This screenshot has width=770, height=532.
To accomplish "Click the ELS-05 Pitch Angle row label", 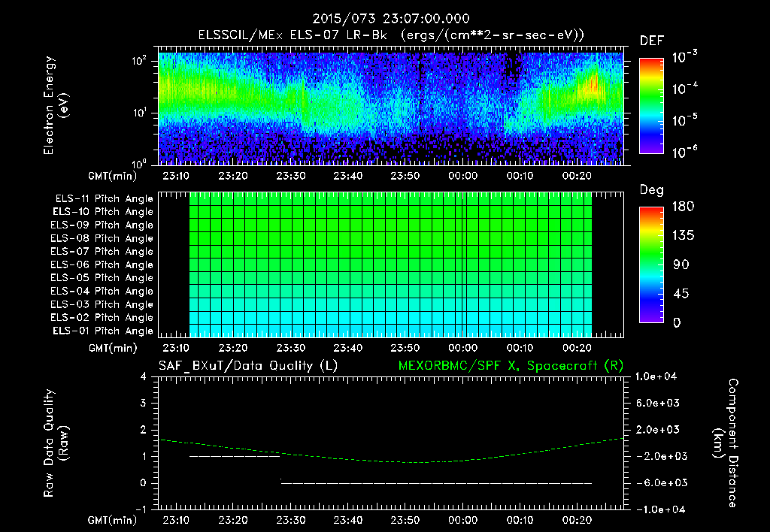I will [102, 278].
